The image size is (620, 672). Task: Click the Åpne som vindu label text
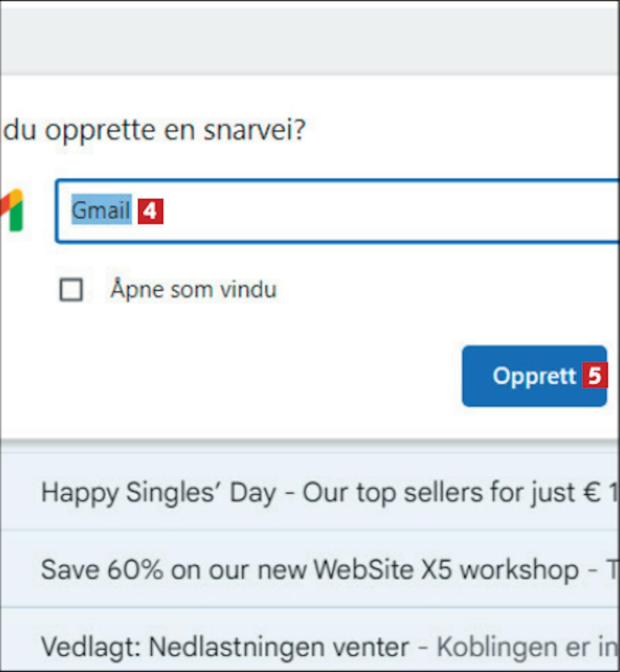(x=193, y=289)
